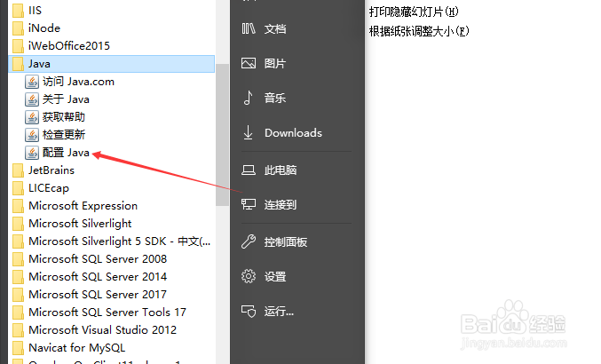Click the IIS folder icon
This screenshot has width=601, height=364.
coord(18,11)
